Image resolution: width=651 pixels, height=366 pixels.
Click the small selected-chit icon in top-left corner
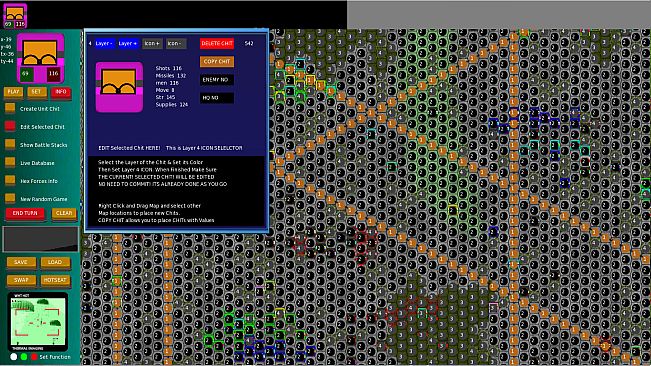[15, 15]
